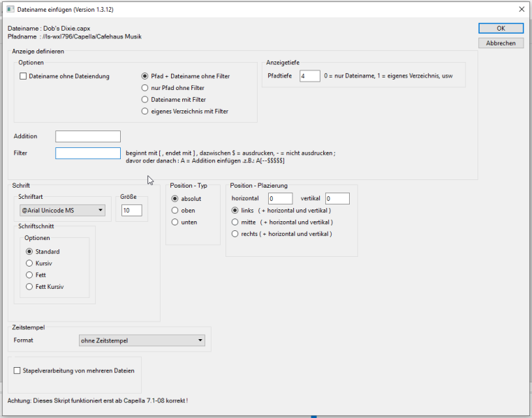This screenshot has height=418, width=532.
Task: Select 'mitte' placement option
Action: (x=235, y=222)
